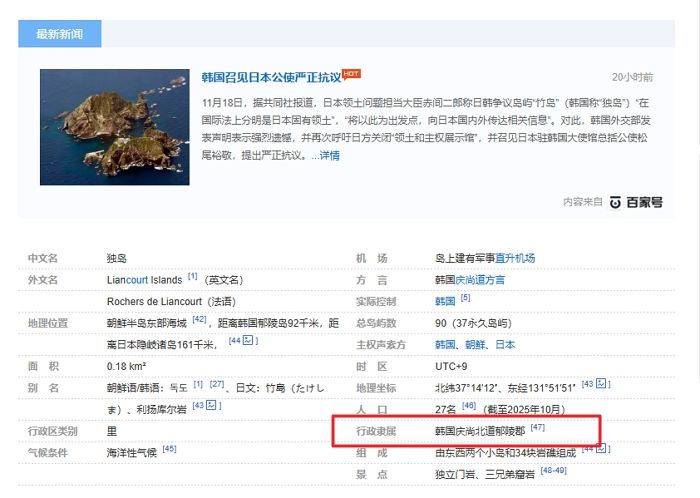The height and width of the screenshot is (498, 700).
Task: Open the image icon beside reference 44 under 地理位置
Action: [x=249, y=341]
